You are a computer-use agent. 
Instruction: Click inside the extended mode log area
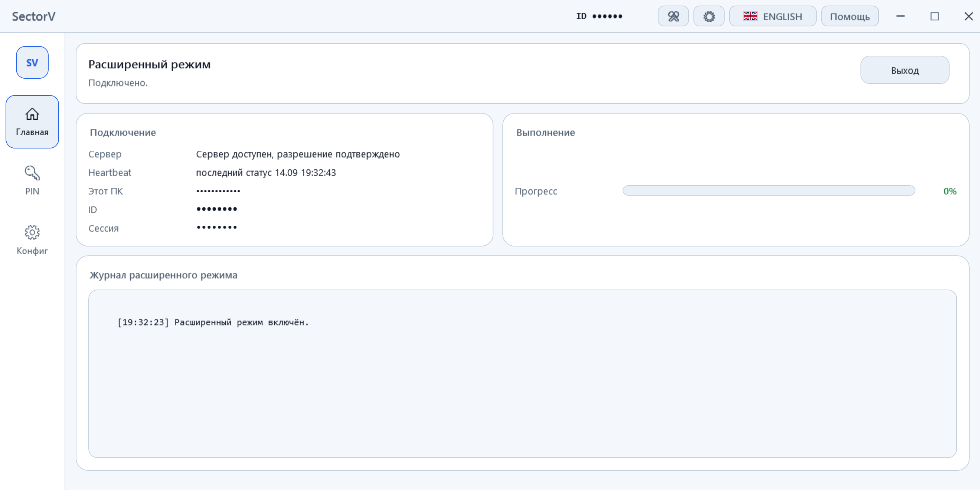(522, 373)
